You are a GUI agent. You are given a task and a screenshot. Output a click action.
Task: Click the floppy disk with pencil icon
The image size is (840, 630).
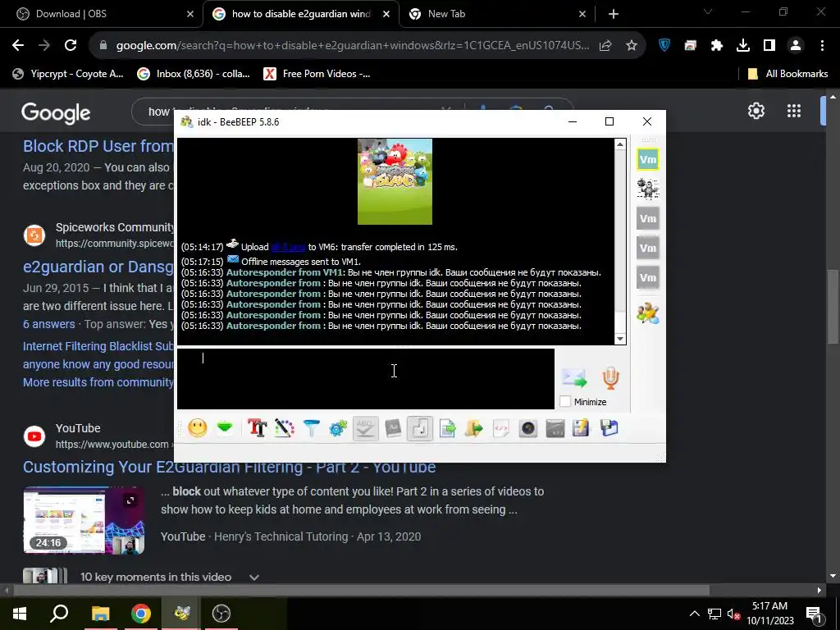(582, 428)
